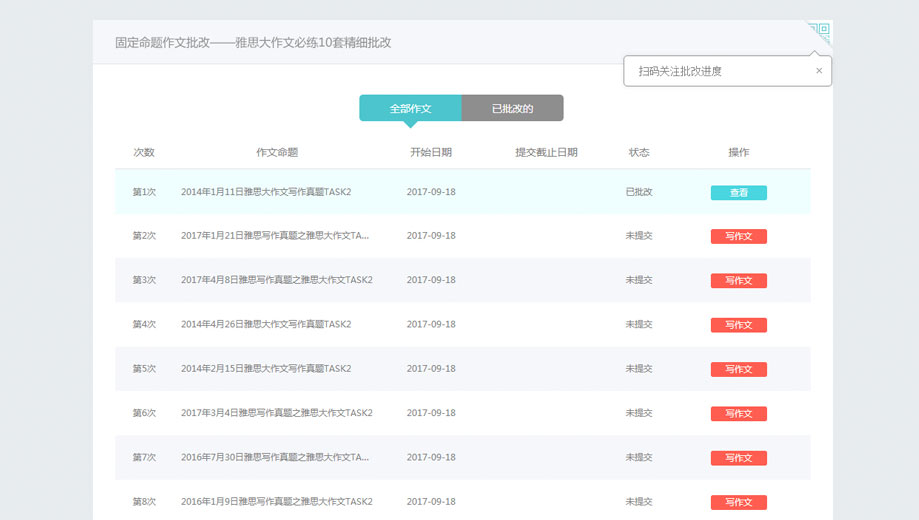919x520 pixels.
Task: Click the QR code icon in corner
Action: (820, 33)
